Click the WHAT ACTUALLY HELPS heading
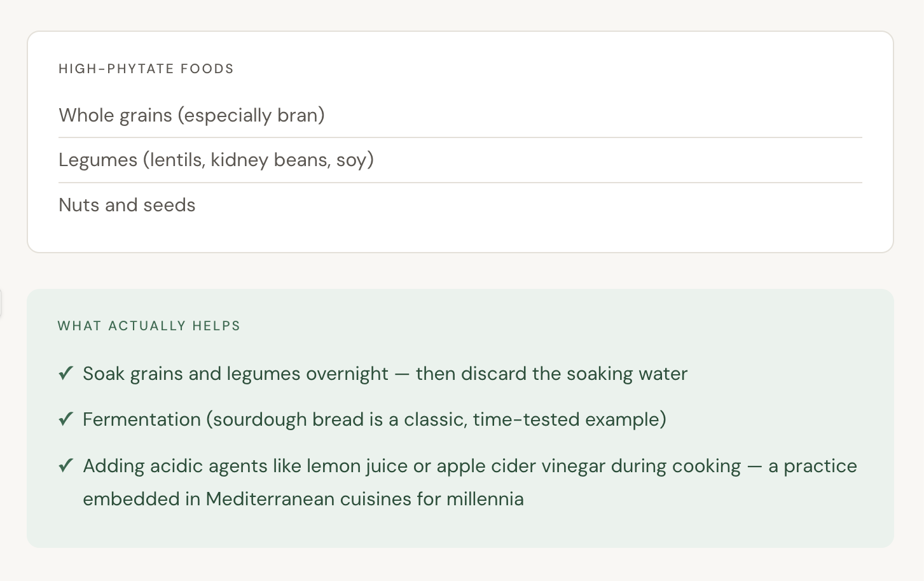Image resolution: width=924 pixels, height=581 pixels. click(x=149, y=326)
